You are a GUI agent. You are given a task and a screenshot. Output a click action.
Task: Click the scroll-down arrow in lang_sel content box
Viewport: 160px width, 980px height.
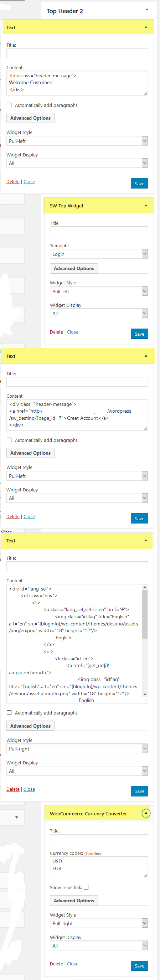click(145, 694)
